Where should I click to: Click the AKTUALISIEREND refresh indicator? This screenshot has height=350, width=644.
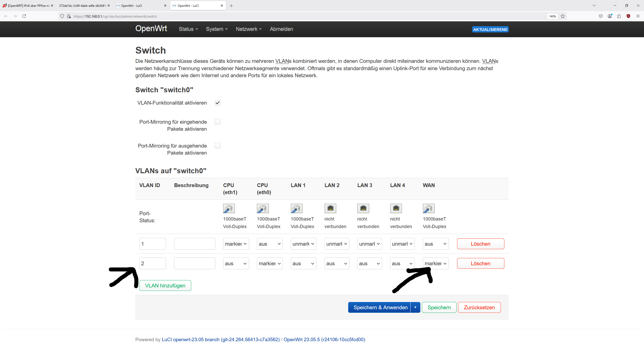pyautogui.click(x=490, y=29)
